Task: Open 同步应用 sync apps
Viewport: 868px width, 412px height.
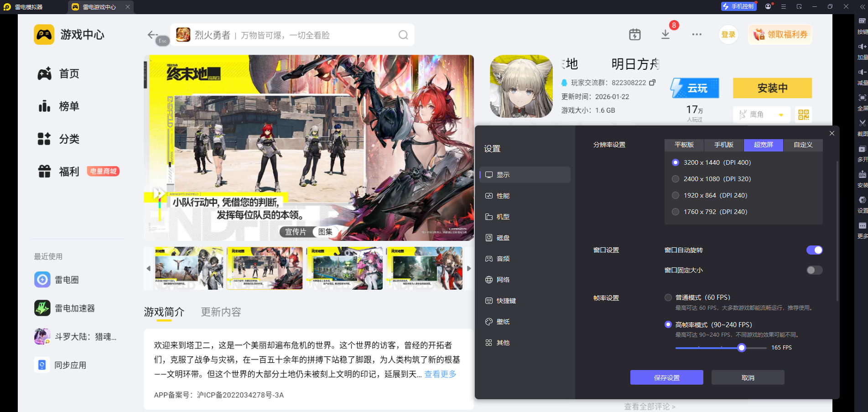Action: [60, 365]
